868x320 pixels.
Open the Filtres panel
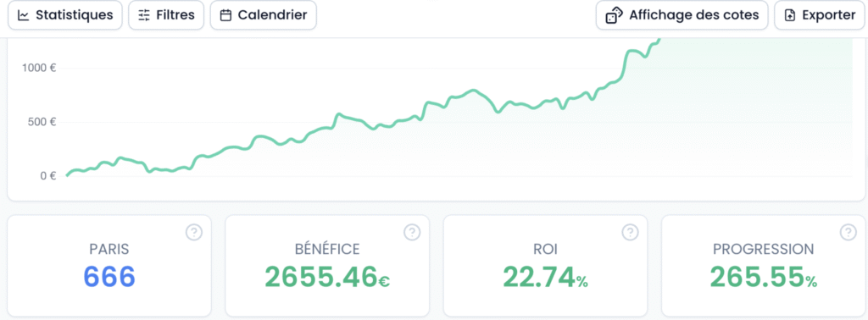[x=166, y=15]
